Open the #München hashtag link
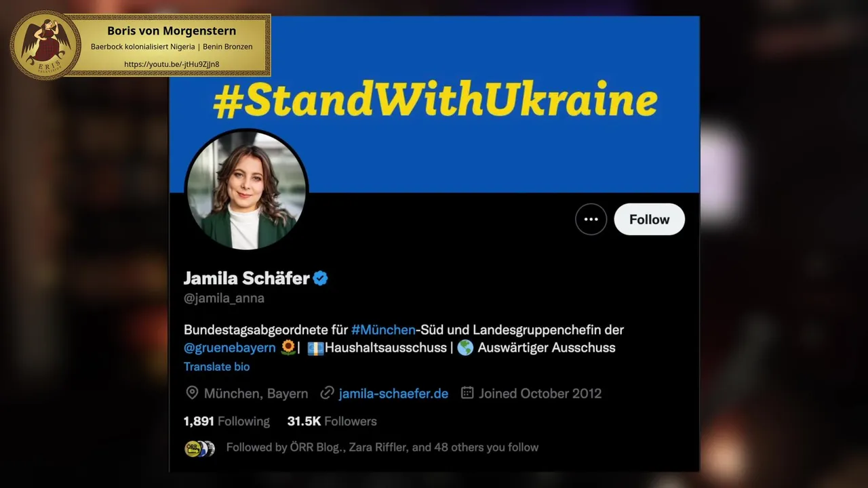 pos(383,330)
